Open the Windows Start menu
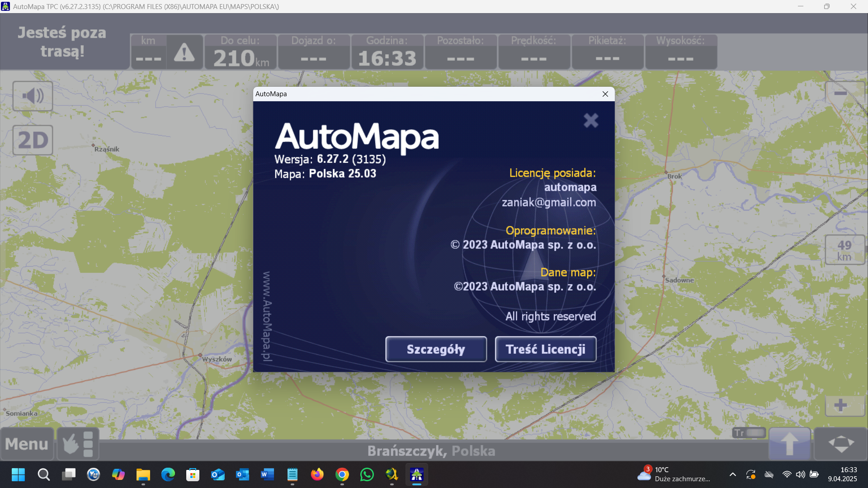This screenshot has height=488, width=868. coord(18,474)
